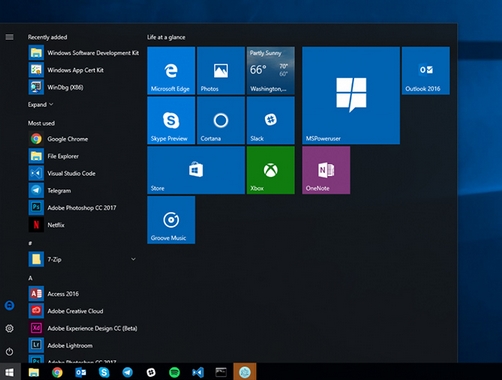This screenshot has width=502, height=380.
Task: Expand the 7-Zip folder chevron
Action: (x=133, y=259)
